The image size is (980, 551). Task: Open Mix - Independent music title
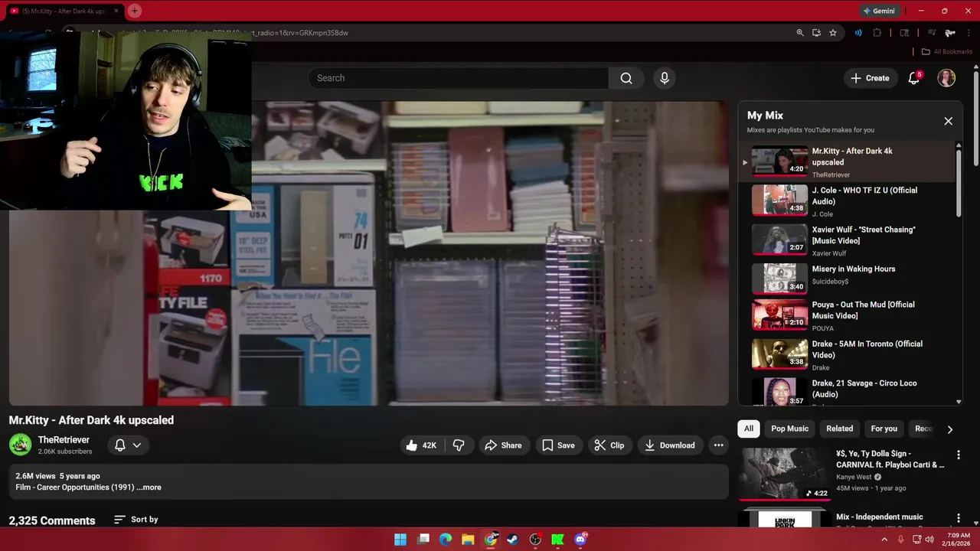(879, 517)
